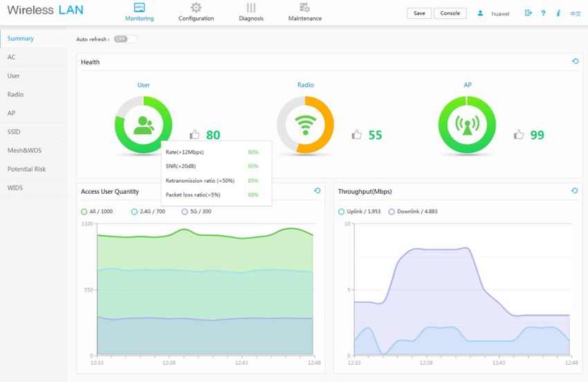Toggle the All / 1000 series legend

pyautogui.click(x=97, y=211)
